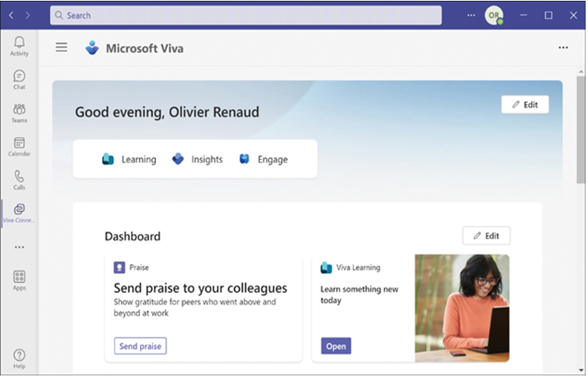Go back with the left arrow
Viewport: 588px width, 377px height.
[11, 15]
